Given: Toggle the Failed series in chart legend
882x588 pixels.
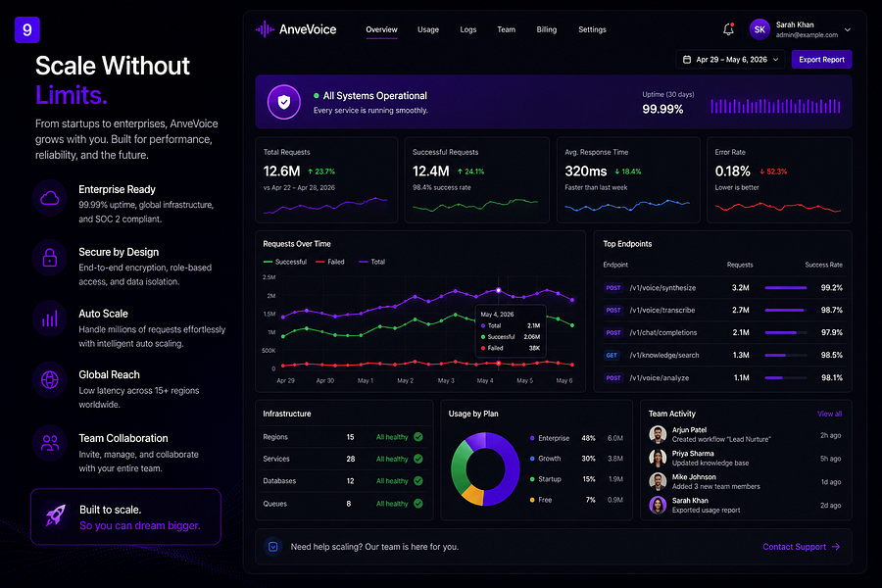Looking at the screenshot, I should click(330, 262).
